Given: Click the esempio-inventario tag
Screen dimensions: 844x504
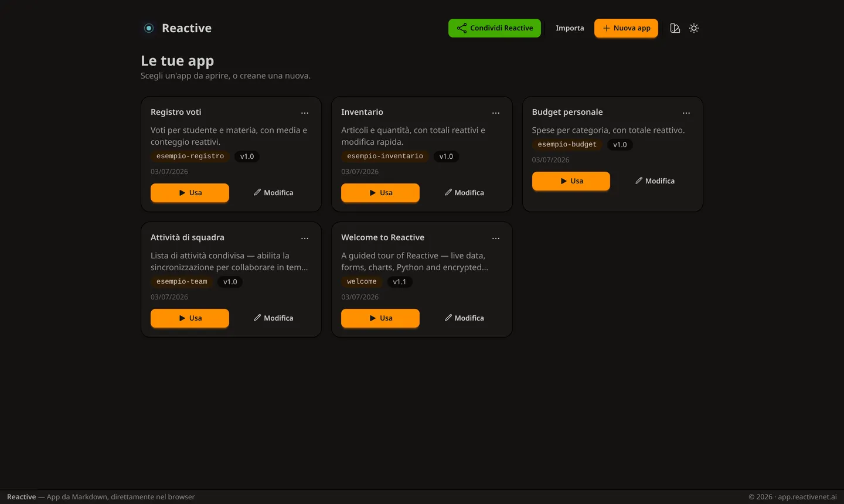Looking at the screenshot, I should coord(385,156).
